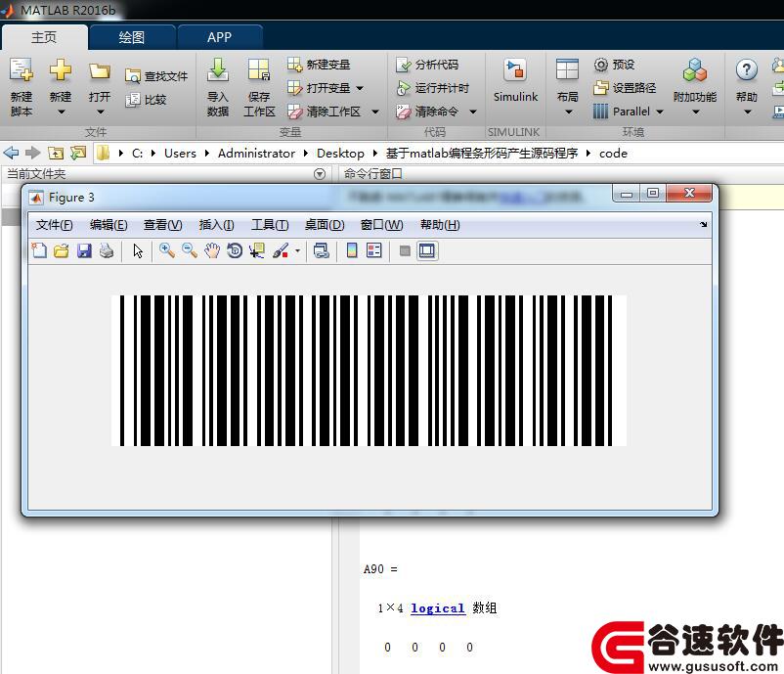Click the Link Plot icon
This screenshot has height=674, width=784.
(x=321, y=250)
